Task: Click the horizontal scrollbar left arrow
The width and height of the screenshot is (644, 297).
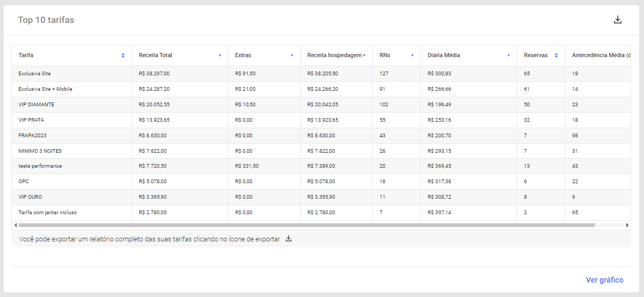Action: (14, 225)
